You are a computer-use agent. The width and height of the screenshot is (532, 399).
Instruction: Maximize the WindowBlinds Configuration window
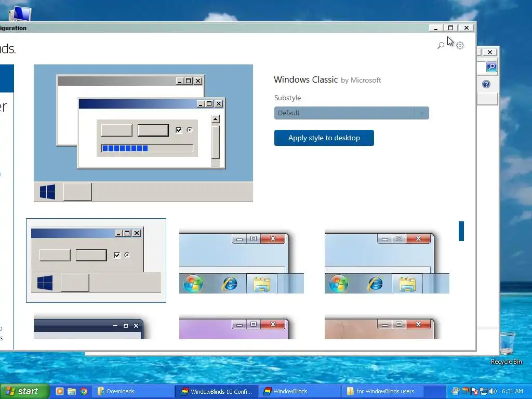(450, 28)
